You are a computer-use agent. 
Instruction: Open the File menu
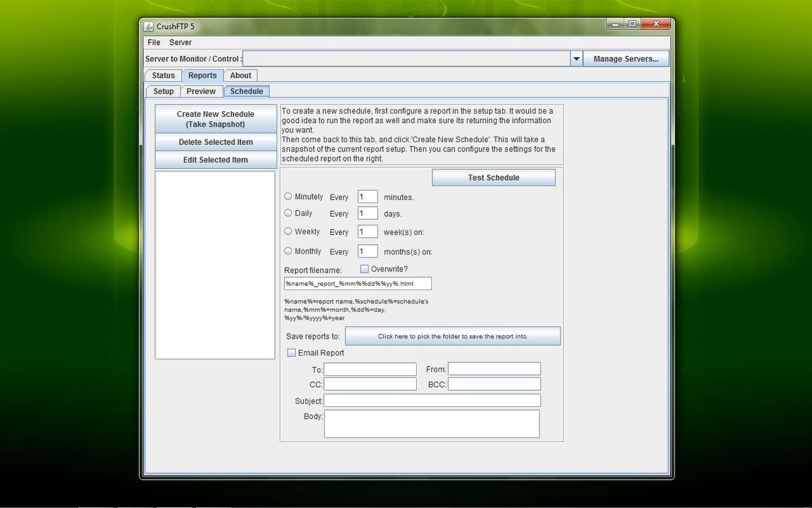(x=154, y=43)
